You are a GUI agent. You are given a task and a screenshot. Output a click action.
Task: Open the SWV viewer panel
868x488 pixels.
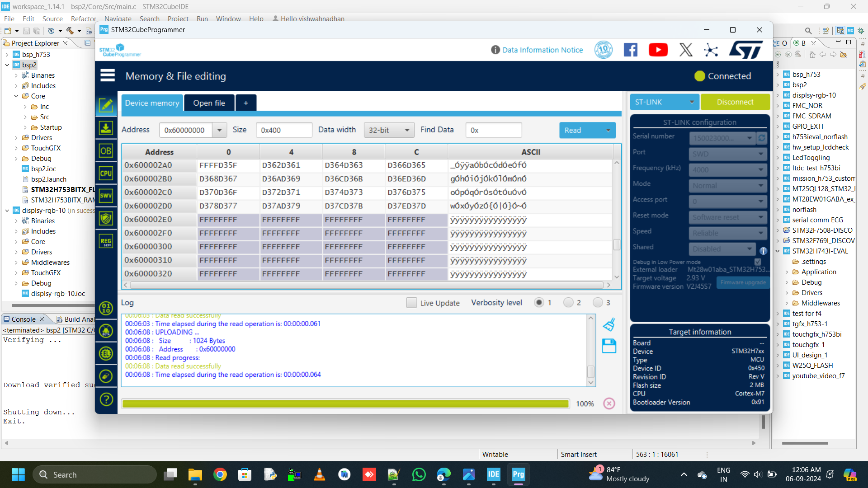point(106,196)
